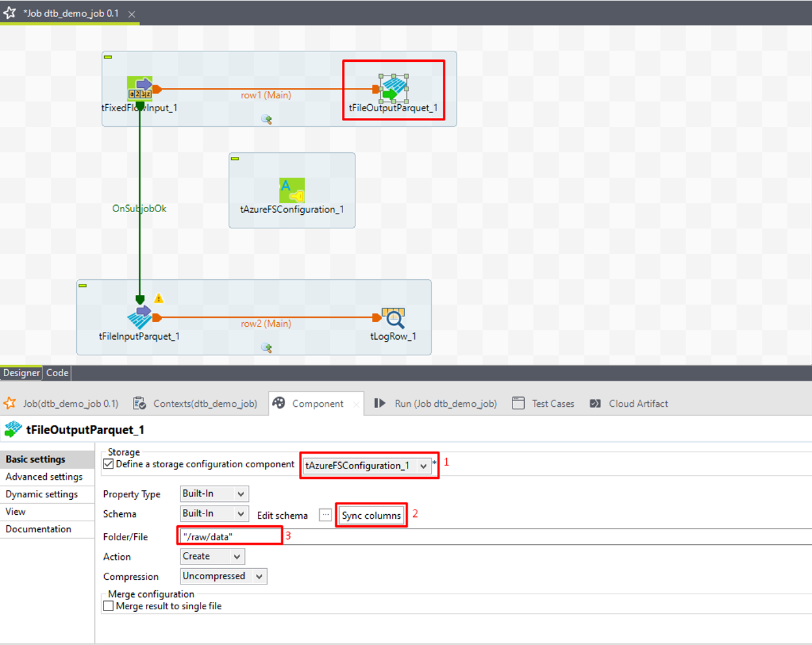
Task: Close the Component view tab
Action: [x=356, y=404]
